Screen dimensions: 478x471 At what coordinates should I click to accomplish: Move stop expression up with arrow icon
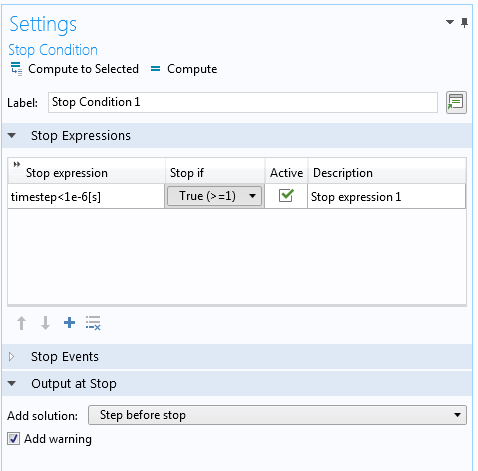pos(22,323)
